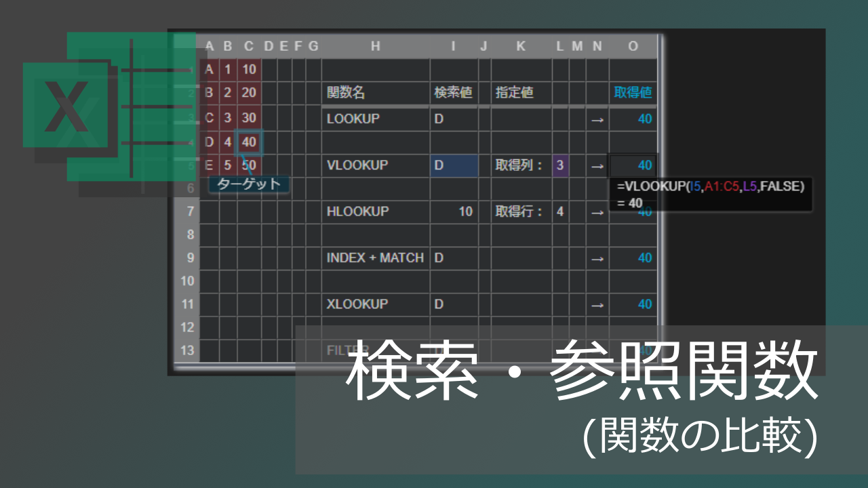This screenshot has height=488, width=868.
Task: Select row header 11
Action: [x=188, y=304]
